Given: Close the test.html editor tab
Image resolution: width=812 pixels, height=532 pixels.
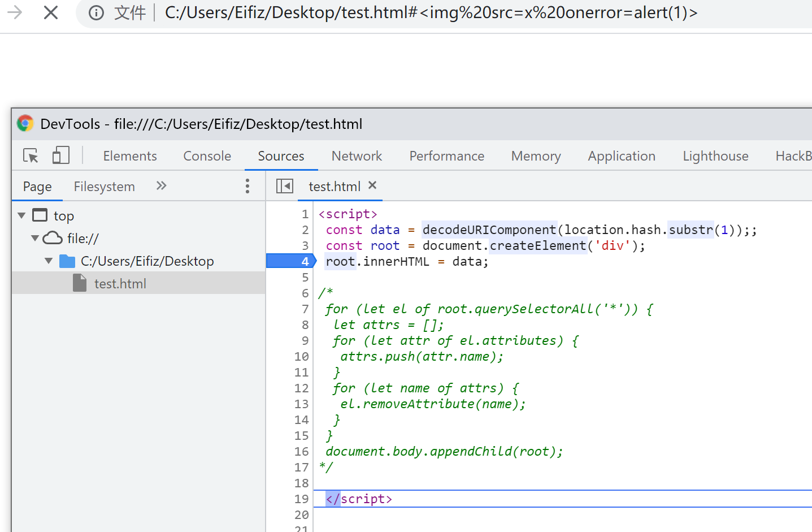Looking at the screenshot, I should pyautogui.click(x=372, y=185).
